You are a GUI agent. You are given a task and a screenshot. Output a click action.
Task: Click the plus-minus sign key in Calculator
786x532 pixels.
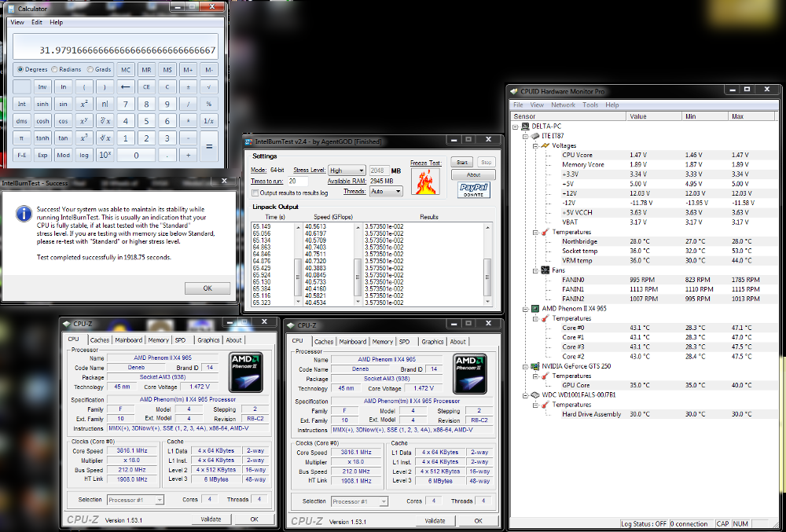[188, 86]
